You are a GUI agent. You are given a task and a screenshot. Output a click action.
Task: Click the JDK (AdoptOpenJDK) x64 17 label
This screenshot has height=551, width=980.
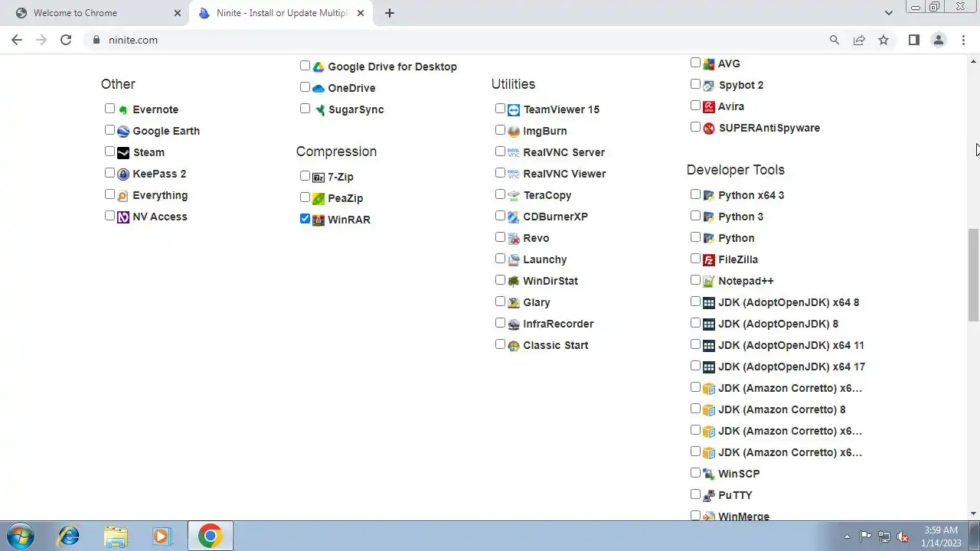[x=792, y=367]
